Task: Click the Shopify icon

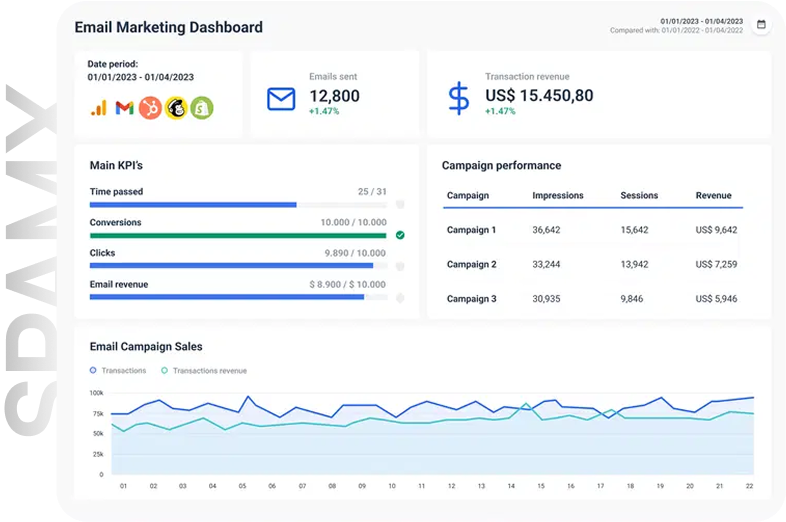Action: click(202, 107)
